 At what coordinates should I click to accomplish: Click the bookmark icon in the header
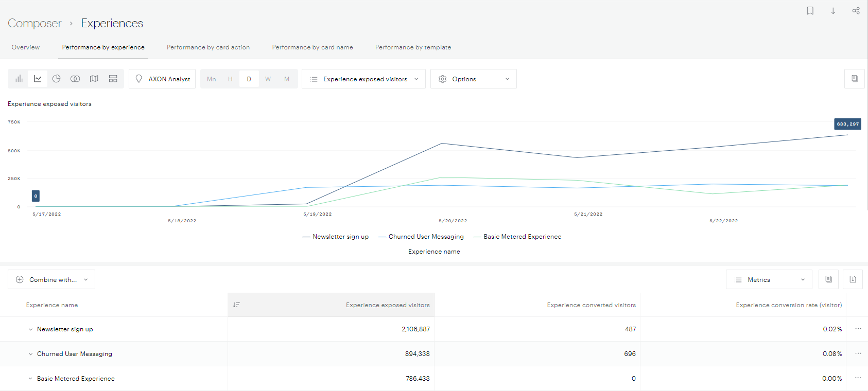(x=810, y=11)
